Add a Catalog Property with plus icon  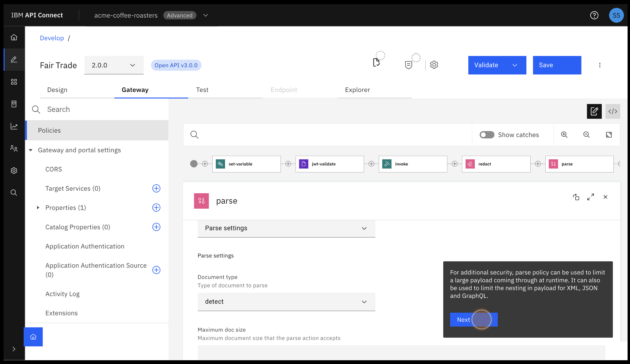point(156,227)
